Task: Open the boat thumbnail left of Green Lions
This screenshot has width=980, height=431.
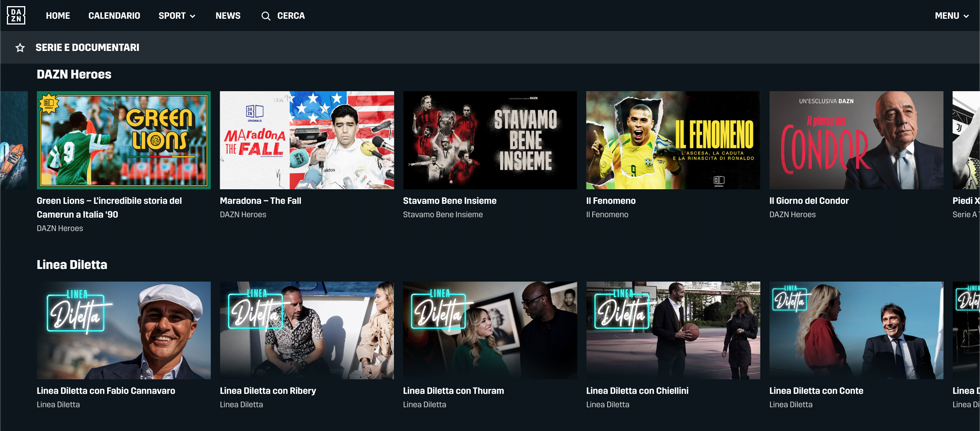Action: 14,140
